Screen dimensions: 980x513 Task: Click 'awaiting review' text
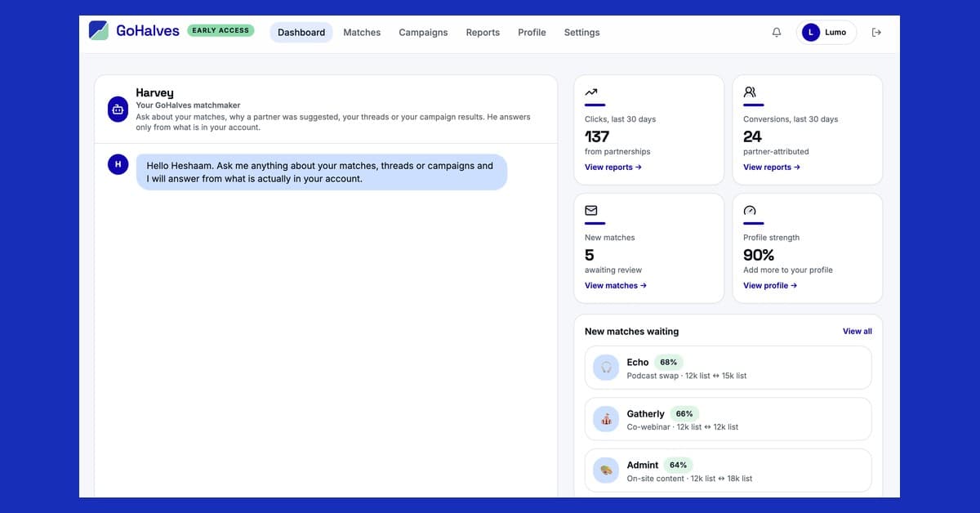(613, 270)
